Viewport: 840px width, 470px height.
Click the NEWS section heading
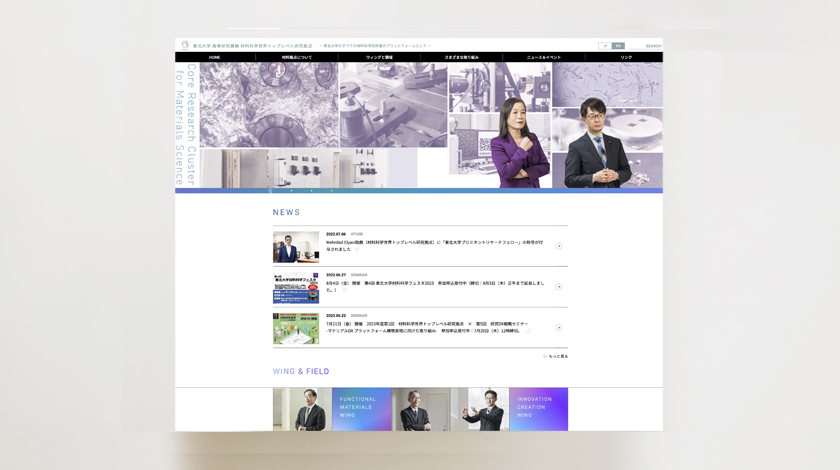click(x=286, y=212)
